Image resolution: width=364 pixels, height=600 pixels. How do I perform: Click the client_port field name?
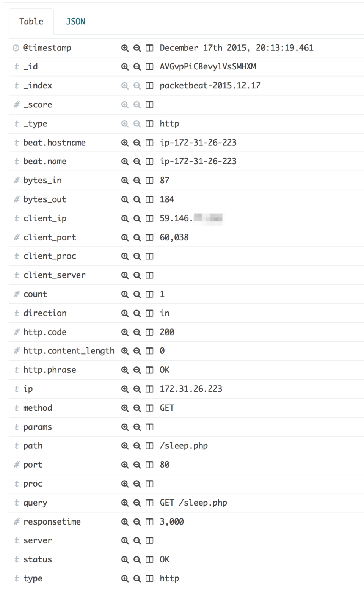pos(50,237)
